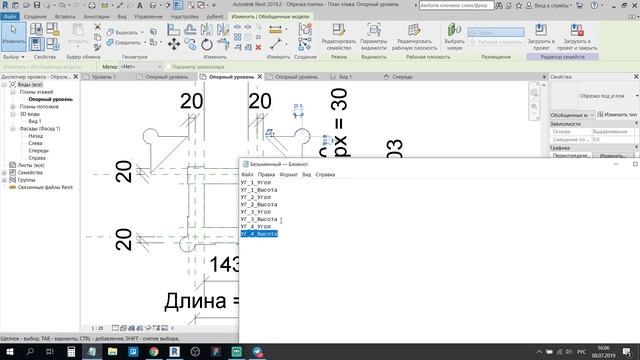Click the aligned dimension Measure icon
This screenshot has width=640, height=360.
click(x=276, y=29)
